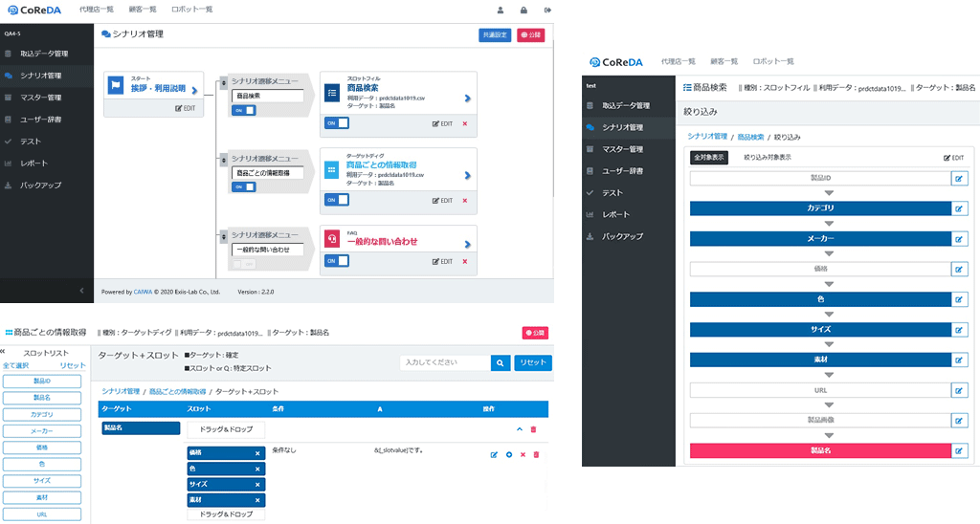Click the red X on the 商品検索 card
980x524 pixels.
[465, 123]
